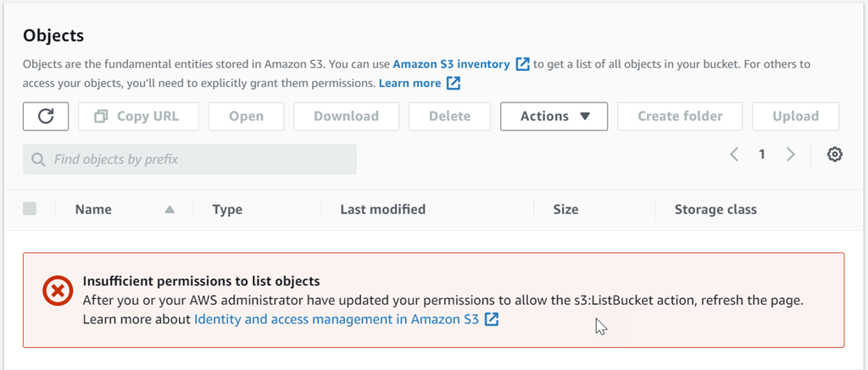The height and width of the screenshot is (370, 868).
Task: Toggle the select all objects checkbox
Action: (30, 208)
